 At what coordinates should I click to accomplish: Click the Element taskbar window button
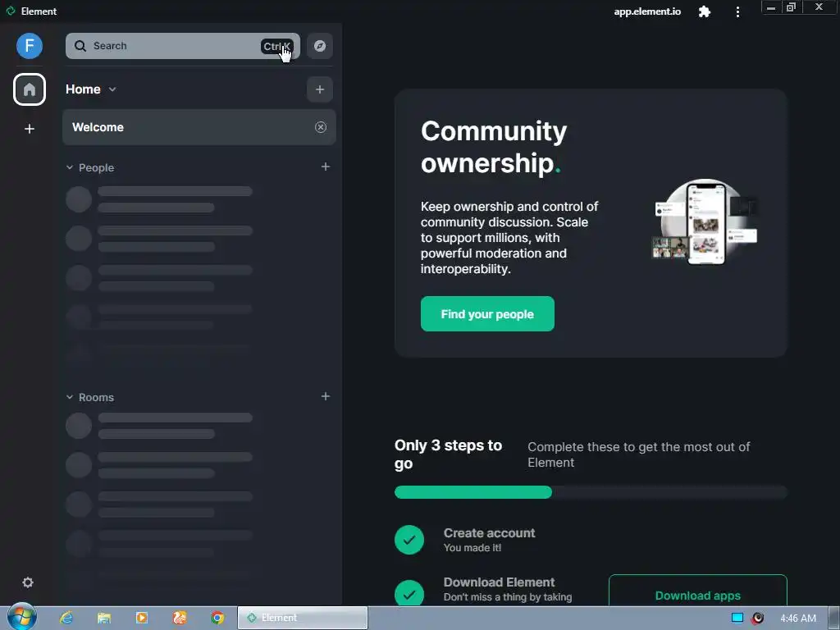tap(303, 618)
